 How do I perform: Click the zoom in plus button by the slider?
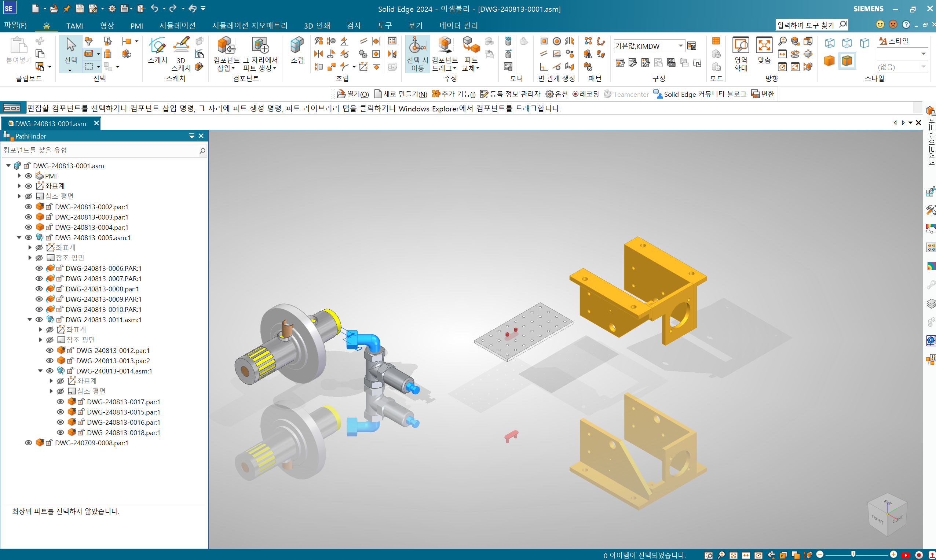point(893,555)
